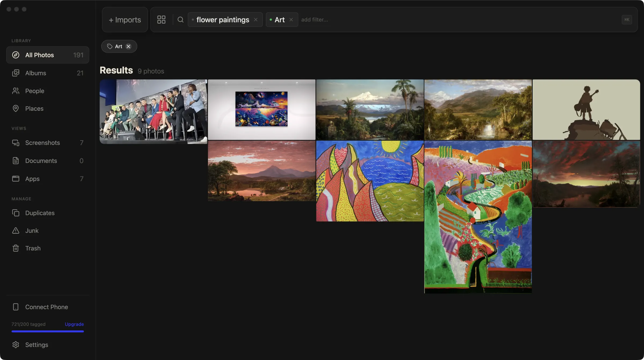Screen dimensions: 644x360
Task: Click the Upgrade link
Action: coord(74,324)
